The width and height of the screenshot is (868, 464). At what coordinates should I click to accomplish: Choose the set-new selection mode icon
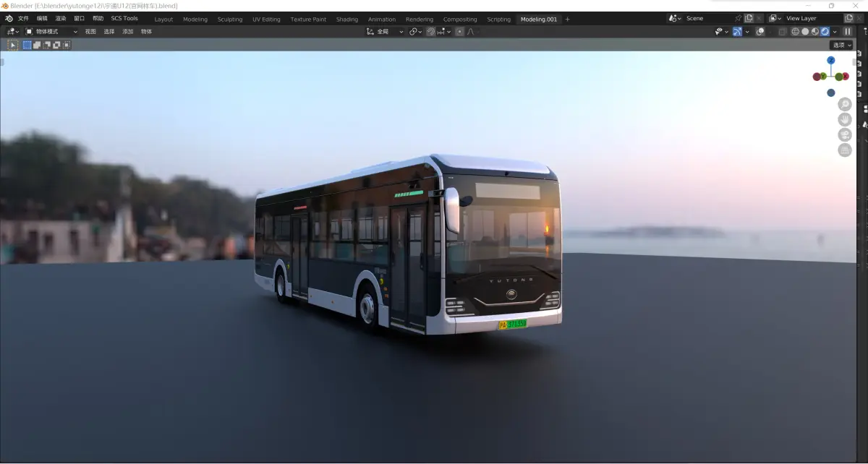click(27, 45)
